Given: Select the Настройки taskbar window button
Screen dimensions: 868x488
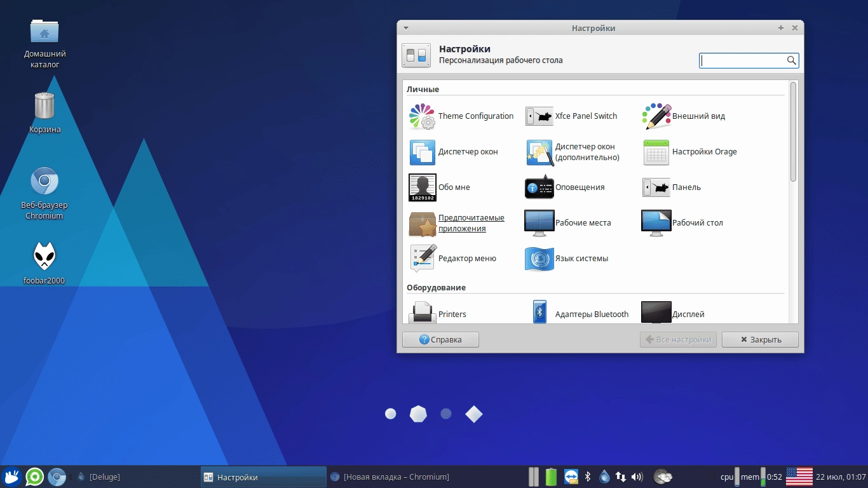Looking at the screenshot, I should point(264,477).
